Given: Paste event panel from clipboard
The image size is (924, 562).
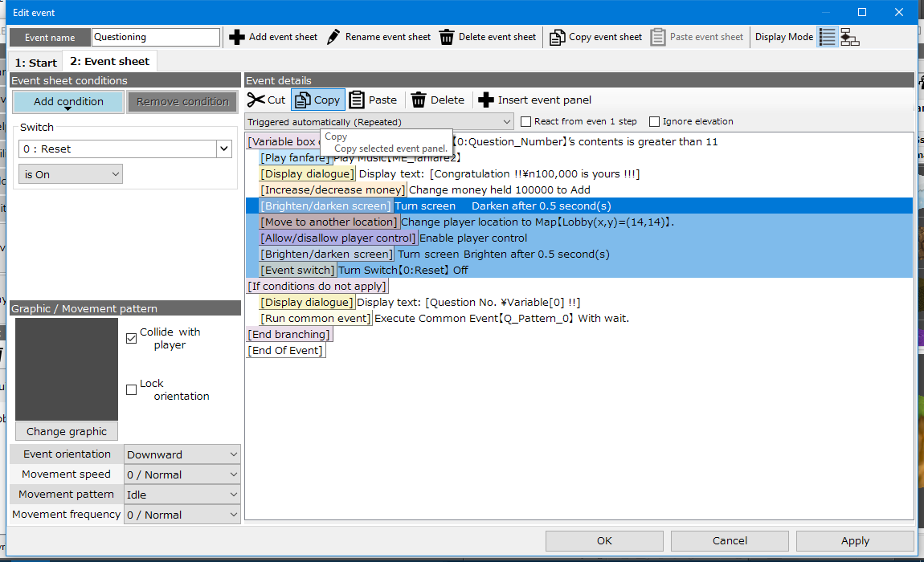Looking at the screenshot, I should (x=373, y=100).
